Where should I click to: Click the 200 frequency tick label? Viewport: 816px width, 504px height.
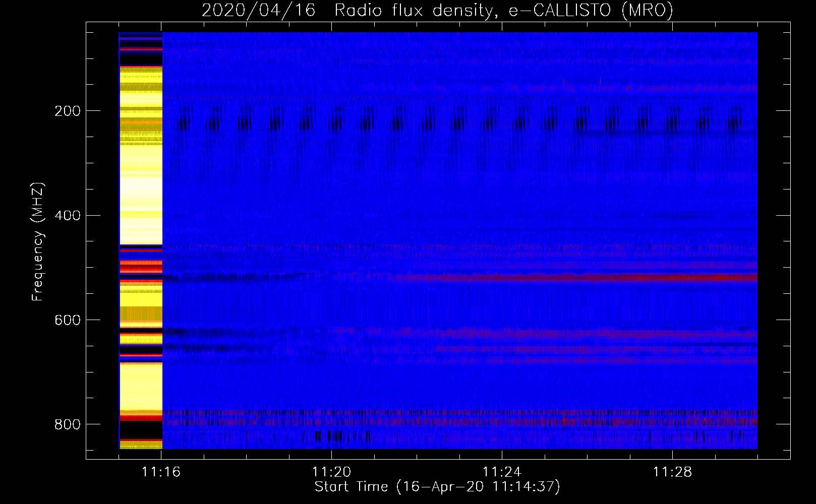tap(68, 111)
